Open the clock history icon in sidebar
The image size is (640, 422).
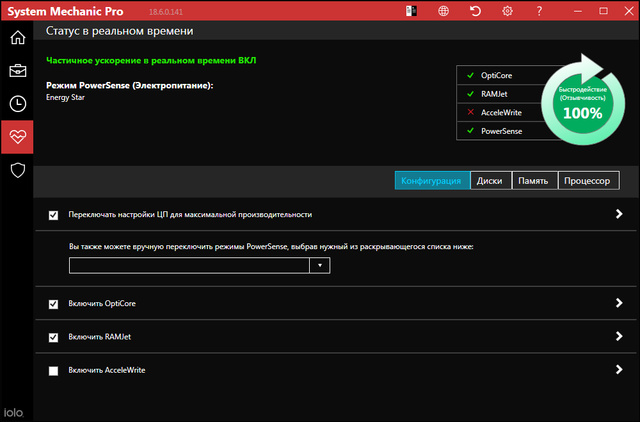pos(17,103)
